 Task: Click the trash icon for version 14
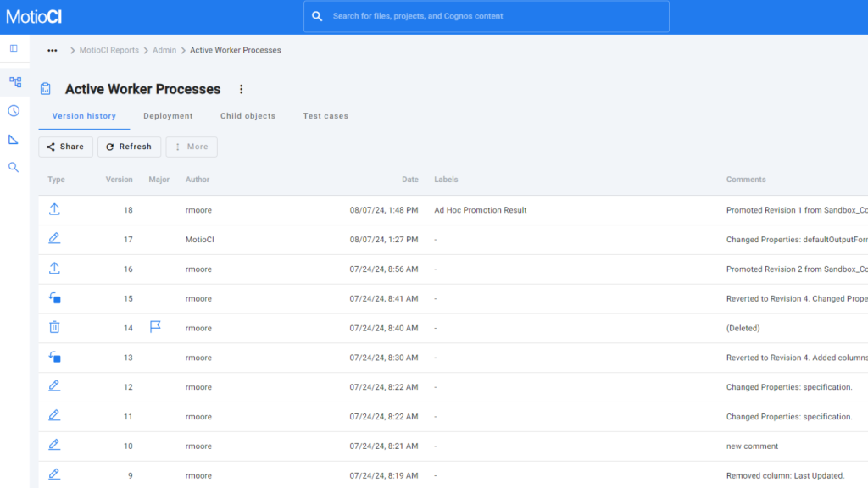point(54,327)
